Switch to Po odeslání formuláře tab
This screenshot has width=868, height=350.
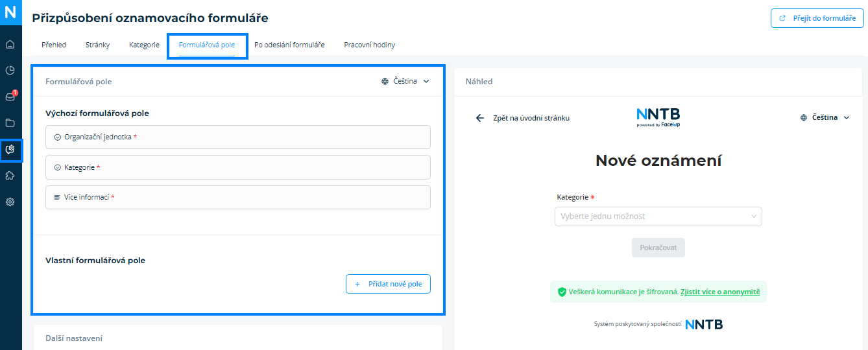click(289, 45)
